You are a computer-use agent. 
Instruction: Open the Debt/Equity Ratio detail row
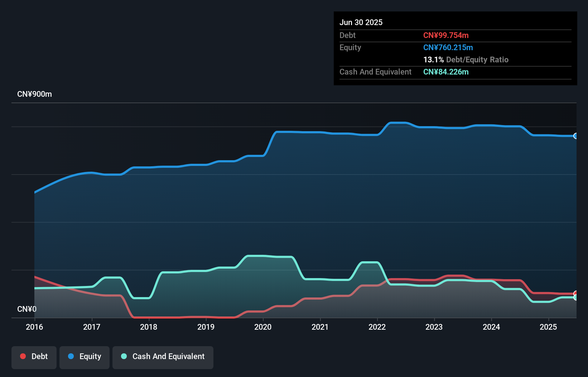466,60
